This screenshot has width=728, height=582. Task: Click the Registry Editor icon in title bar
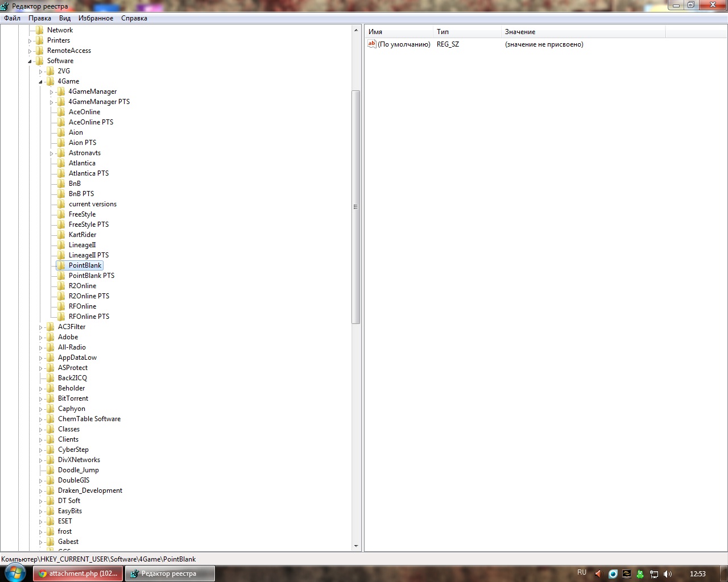click(x=5, y=6)
